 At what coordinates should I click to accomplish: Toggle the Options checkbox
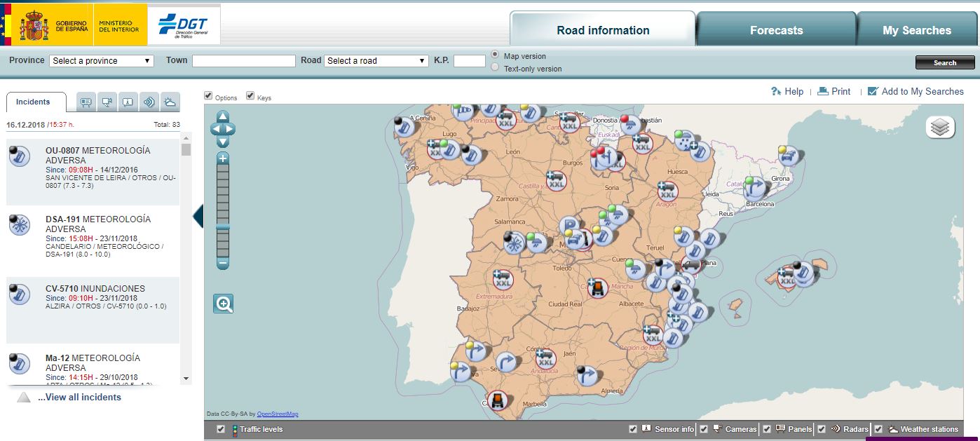point(208,95)
